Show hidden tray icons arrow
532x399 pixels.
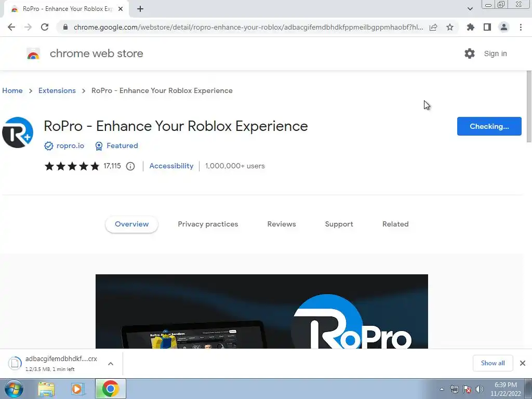pyautogui.click(x=442, y=390)
